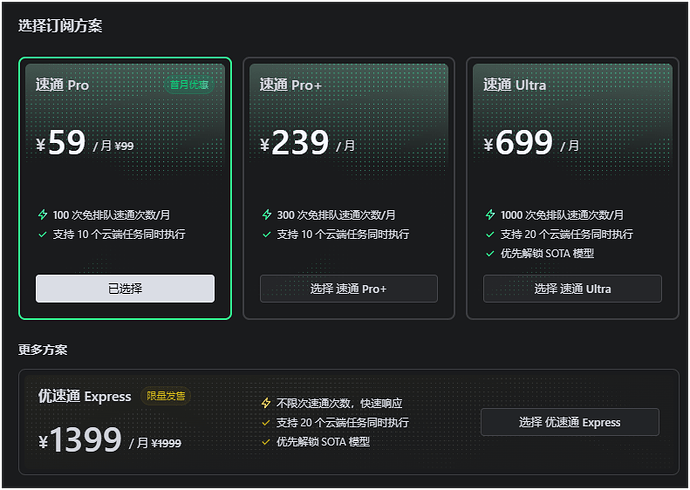The image size is (690, 490).
Task: Click the checkmark beside 支持 10 个云端任务 in Pro+ card
Action: [x=267, y=234]
